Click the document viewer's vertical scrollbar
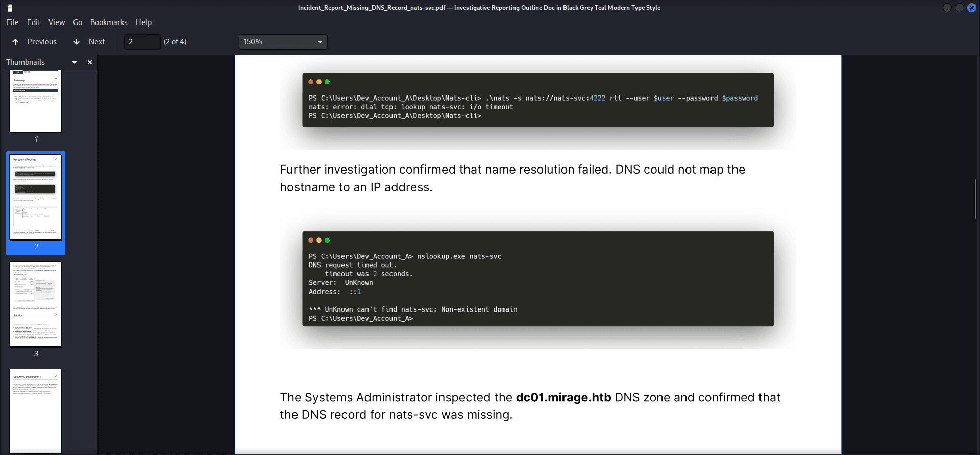 976,199
